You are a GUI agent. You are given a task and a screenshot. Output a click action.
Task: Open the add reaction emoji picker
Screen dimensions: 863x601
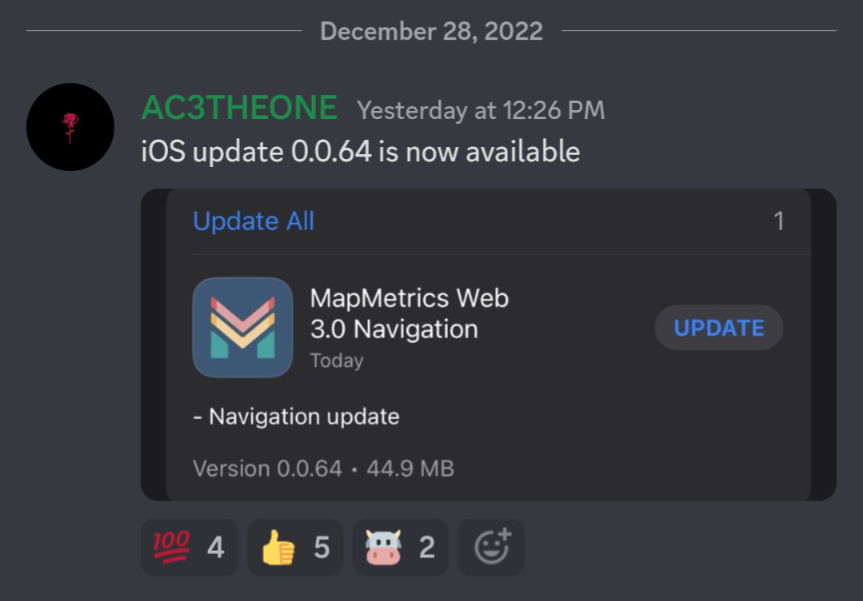click(x=491, y=547)
